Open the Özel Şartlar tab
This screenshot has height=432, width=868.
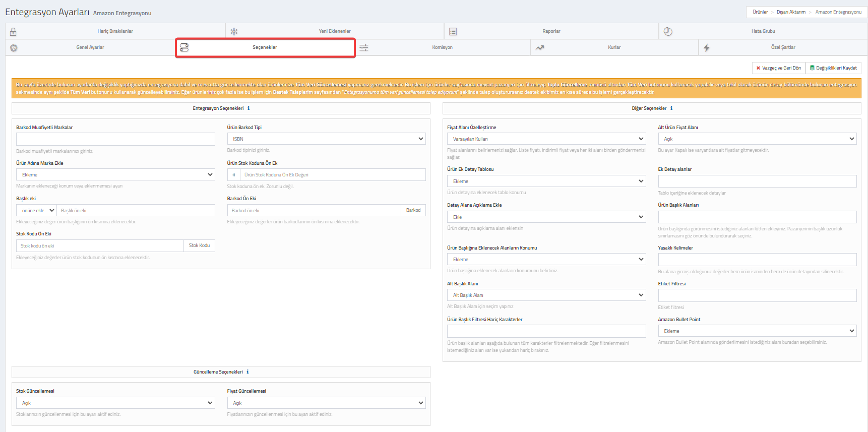pos(783,47)
